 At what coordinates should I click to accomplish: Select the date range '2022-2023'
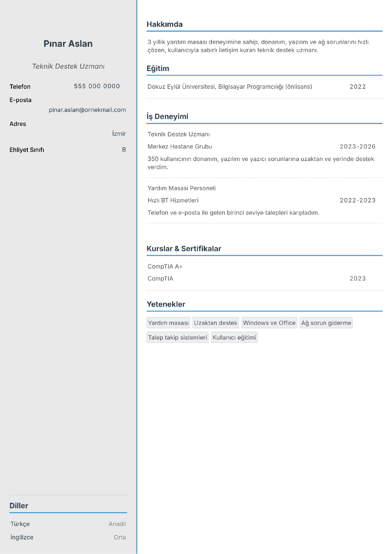pyautogui.click(x=358, y=200)
